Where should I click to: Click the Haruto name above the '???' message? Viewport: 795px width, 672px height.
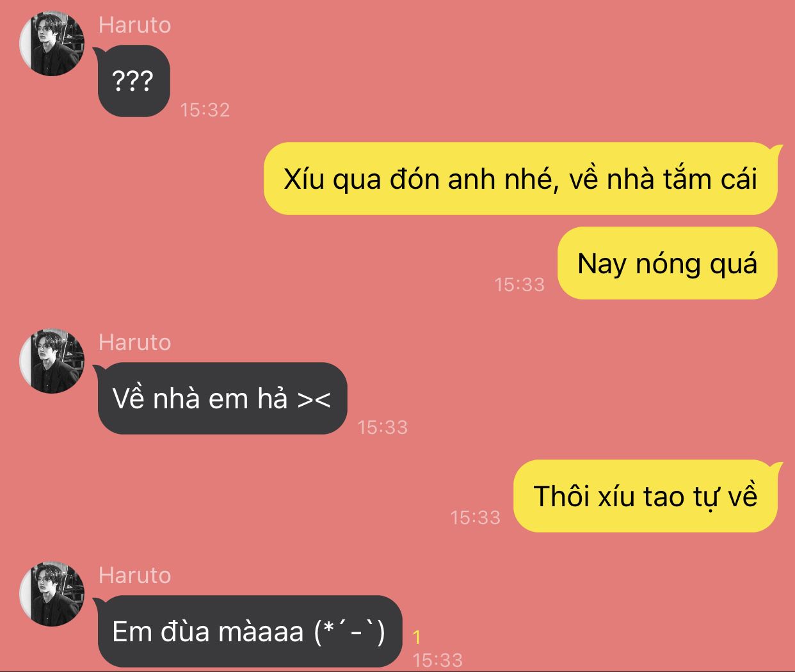[x=135, y=25]
